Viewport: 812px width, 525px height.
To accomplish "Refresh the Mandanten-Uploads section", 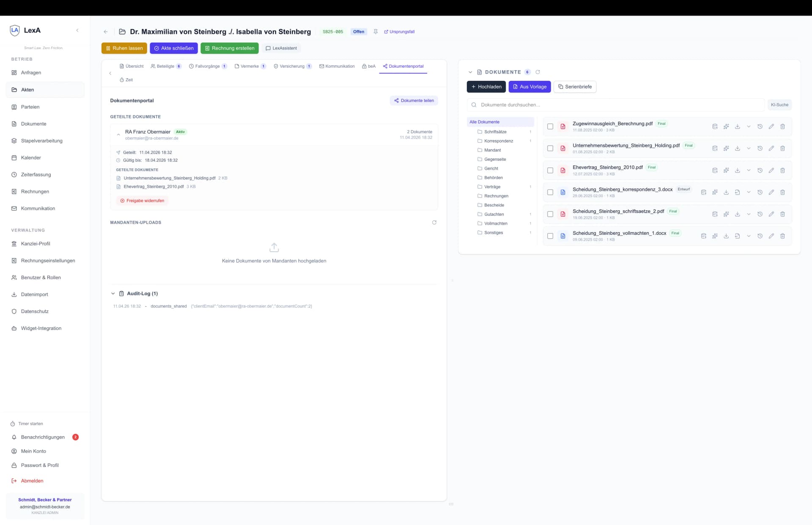I will (434, 223).
